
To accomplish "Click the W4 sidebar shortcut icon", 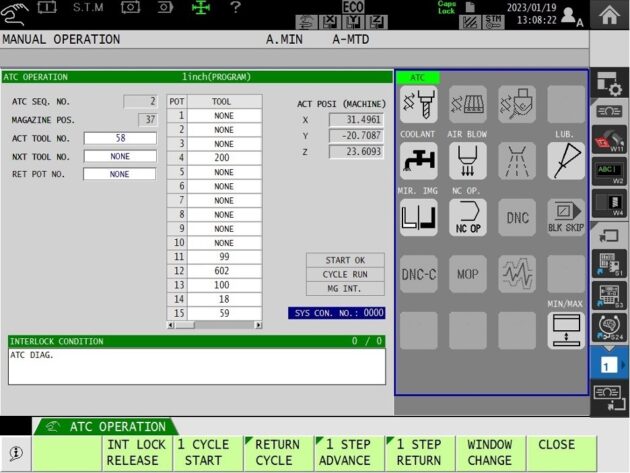I will [609, 204].
